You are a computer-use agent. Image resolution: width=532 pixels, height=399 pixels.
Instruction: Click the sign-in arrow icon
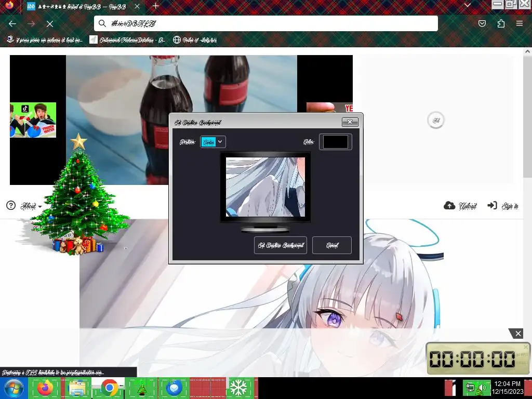[x=492, y=205]
